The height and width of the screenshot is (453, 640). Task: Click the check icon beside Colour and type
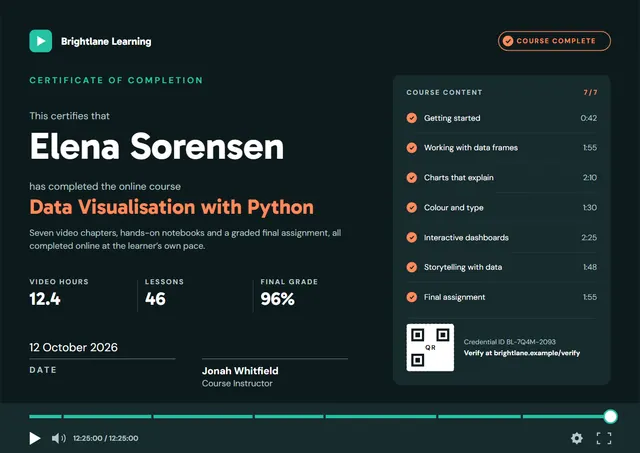pos(411,207)
